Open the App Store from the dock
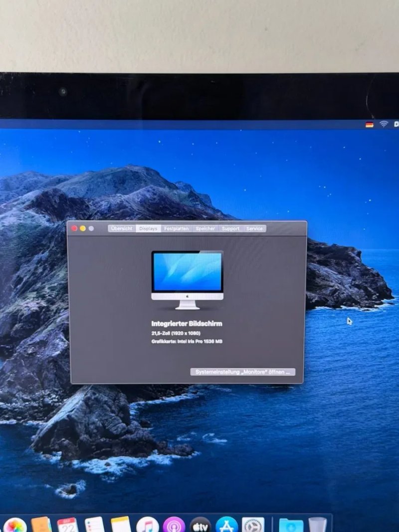 (x=226, y=525)
